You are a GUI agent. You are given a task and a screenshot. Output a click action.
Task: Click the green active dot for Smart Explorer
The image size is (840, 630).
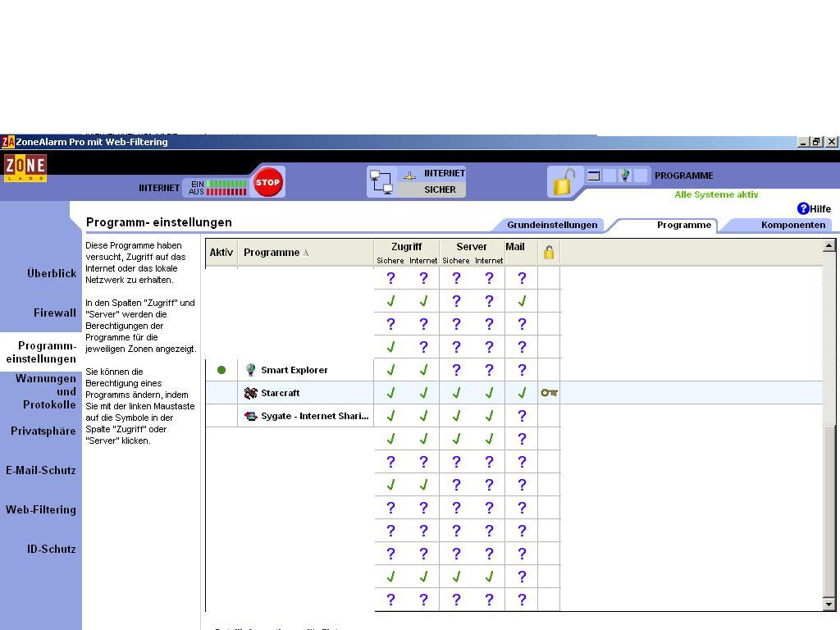221,370
